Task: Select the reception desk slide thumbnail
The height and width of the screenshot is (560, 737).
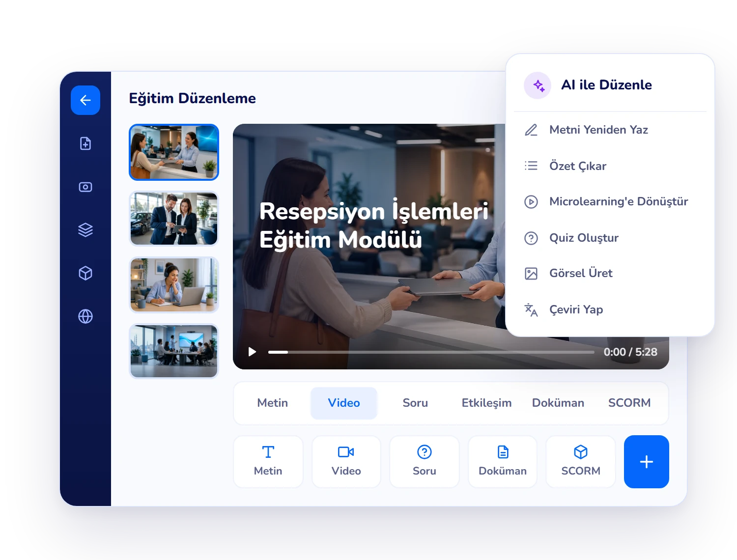Action: (174, 152)
